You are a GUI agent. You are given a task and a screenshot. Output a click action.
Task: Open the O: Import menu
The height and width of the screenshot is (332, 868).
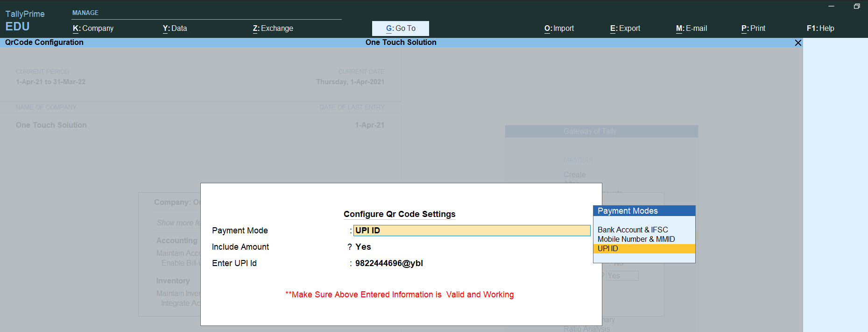(559, 29)
